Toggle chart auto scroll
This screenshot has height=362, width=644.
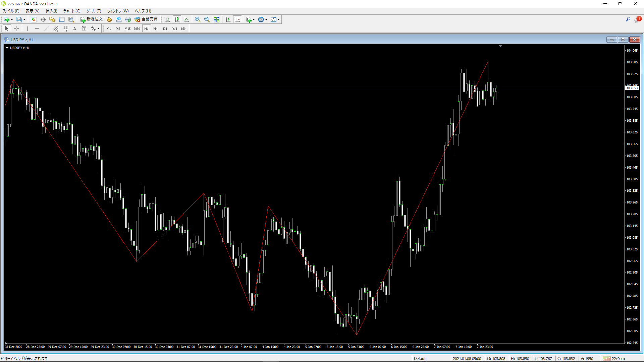228,19
